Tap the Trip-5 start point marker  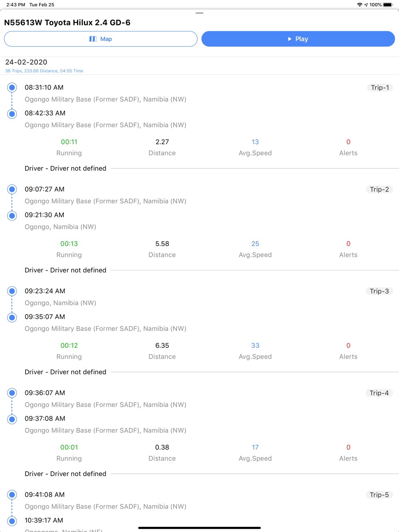[x=12, y=495]
